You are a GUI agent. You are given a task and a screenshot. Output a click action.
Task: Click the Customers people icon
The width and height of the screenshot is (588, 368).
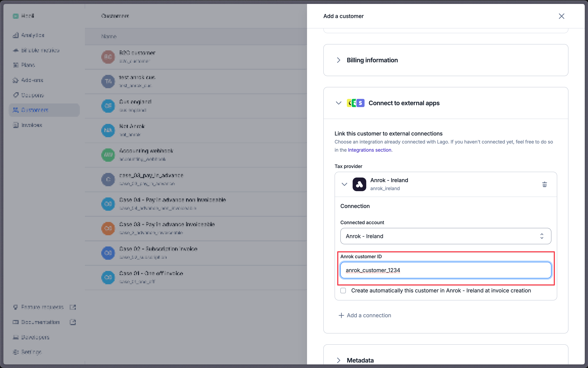(x=15, y=110)
